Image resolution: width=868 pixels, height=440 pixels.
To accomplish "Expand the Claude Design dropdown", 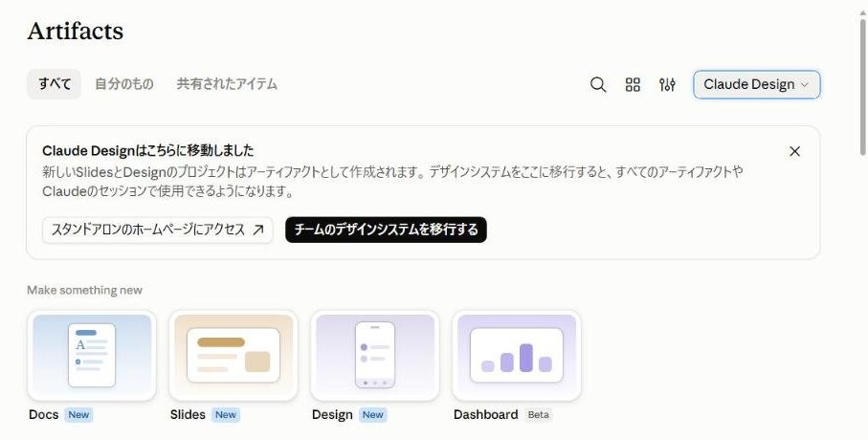I will (x=756, y=85).
